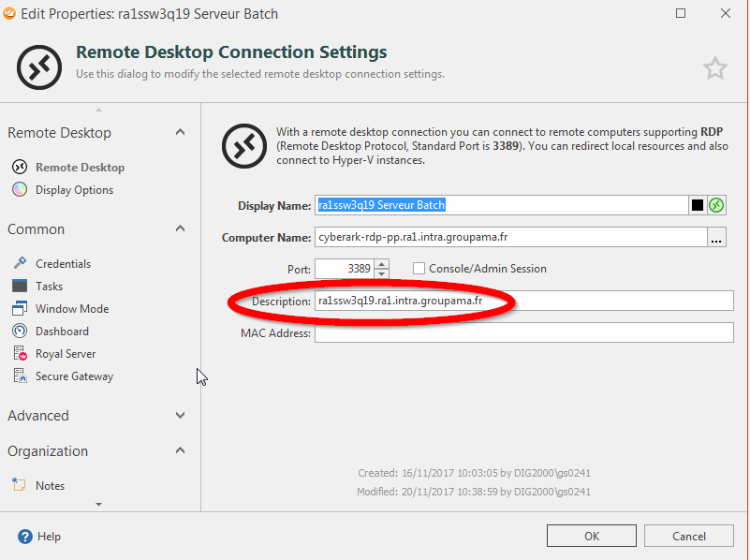Open the Tasks settings page
Image resolution: width=750 pixels, height=560 pixels.
[x=49, y=287]
